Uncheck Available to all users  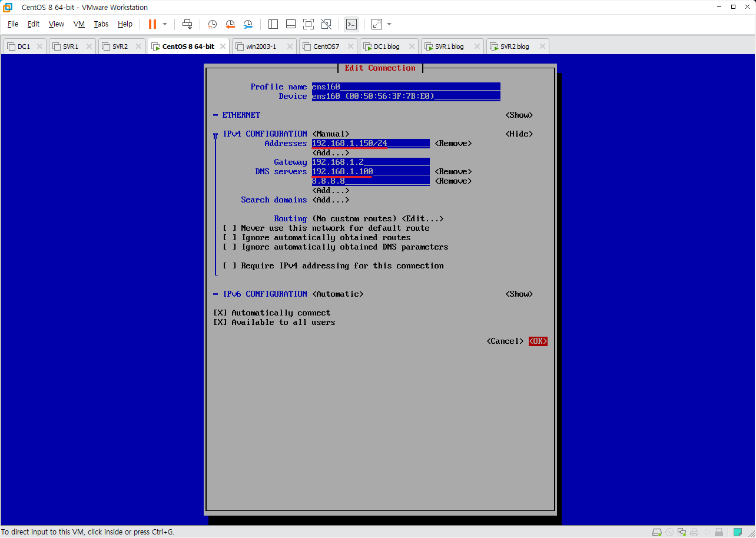(220, 323)
